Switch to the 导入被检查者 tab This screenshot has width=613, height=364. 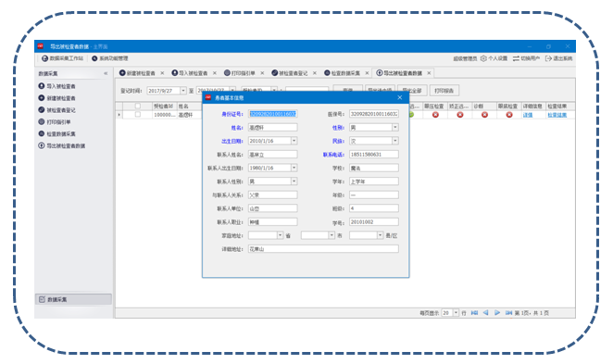pyautogui.click(x=190, y=73)
